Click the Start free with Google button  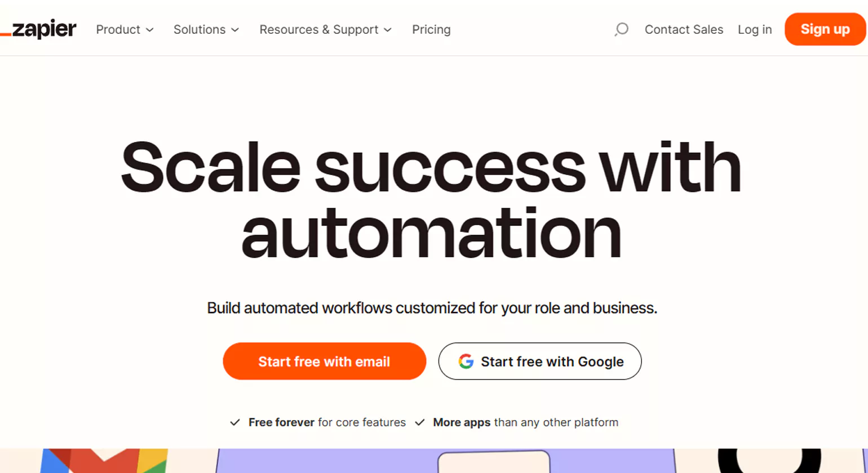pos(539,362)
